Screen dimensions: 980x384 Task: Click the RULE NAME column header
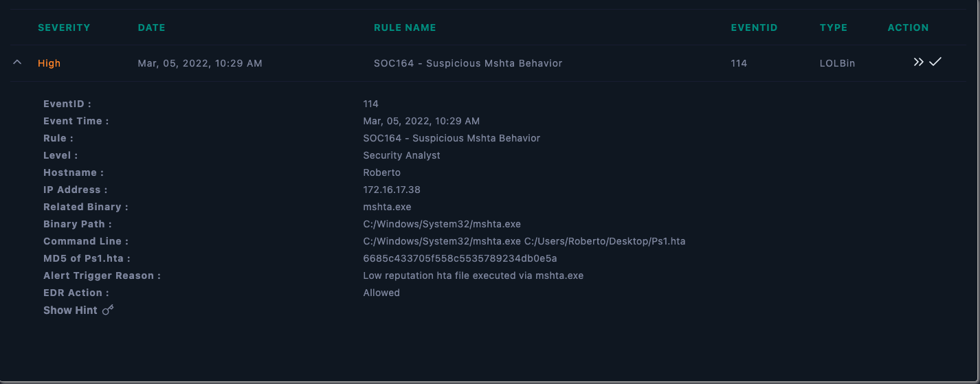405,27
